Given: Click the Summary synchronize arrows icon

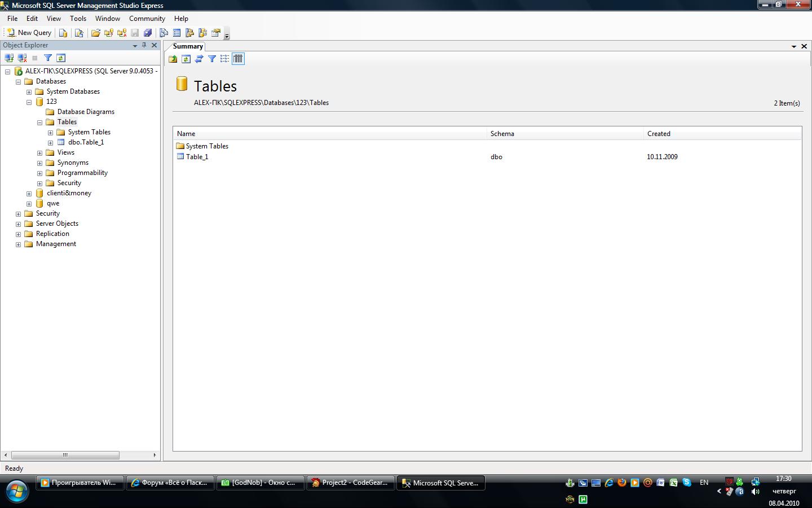Looking at the screenshot, I should point(199,59).
